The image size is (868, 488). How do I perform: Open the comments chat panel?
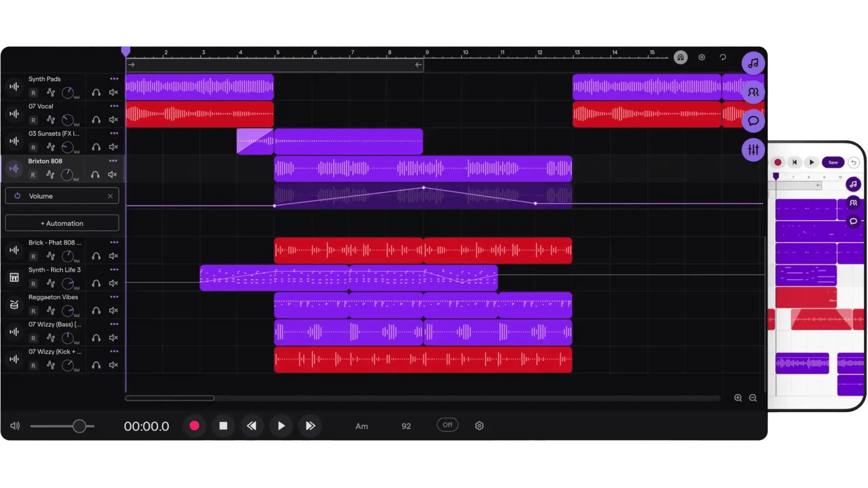[753, 121]
